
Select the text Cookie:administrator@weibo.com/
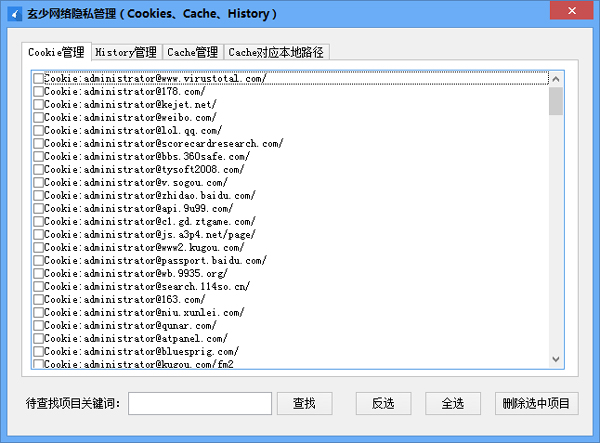click(130, 117)
